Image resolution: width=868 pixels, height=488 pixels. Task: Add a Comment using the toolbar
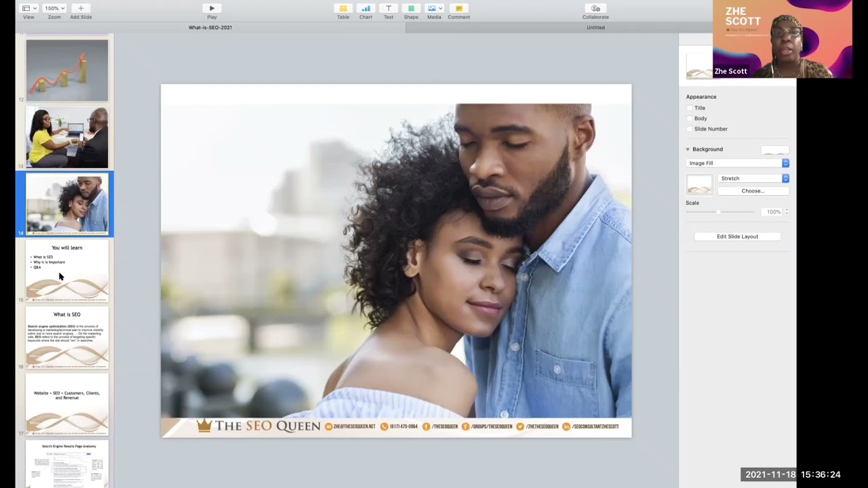click(x=458, y=8)
